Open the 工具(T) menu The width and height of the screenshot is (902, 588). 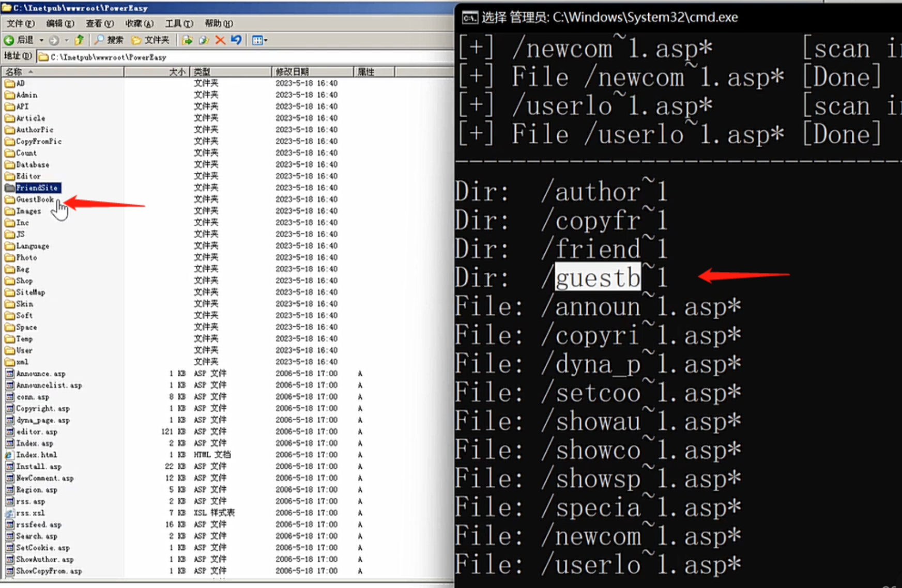click(179, 23)
